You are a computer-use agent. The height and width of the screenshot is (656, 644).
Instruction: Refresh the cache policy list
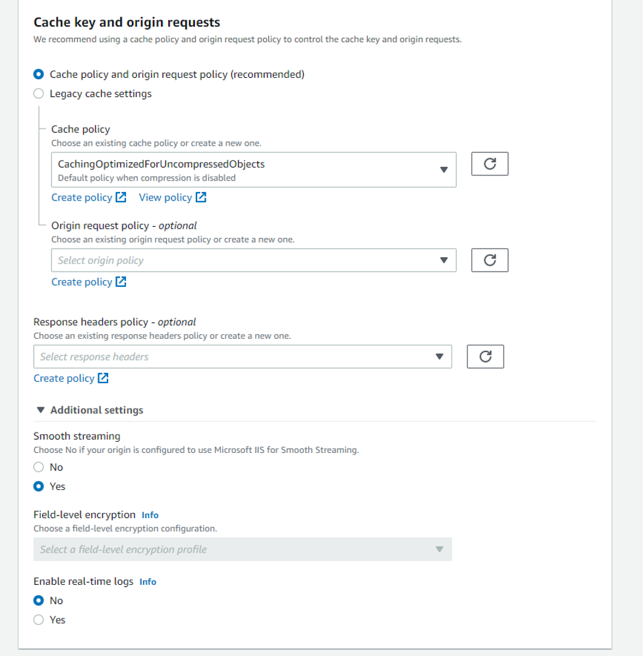[x=489, y=164]
